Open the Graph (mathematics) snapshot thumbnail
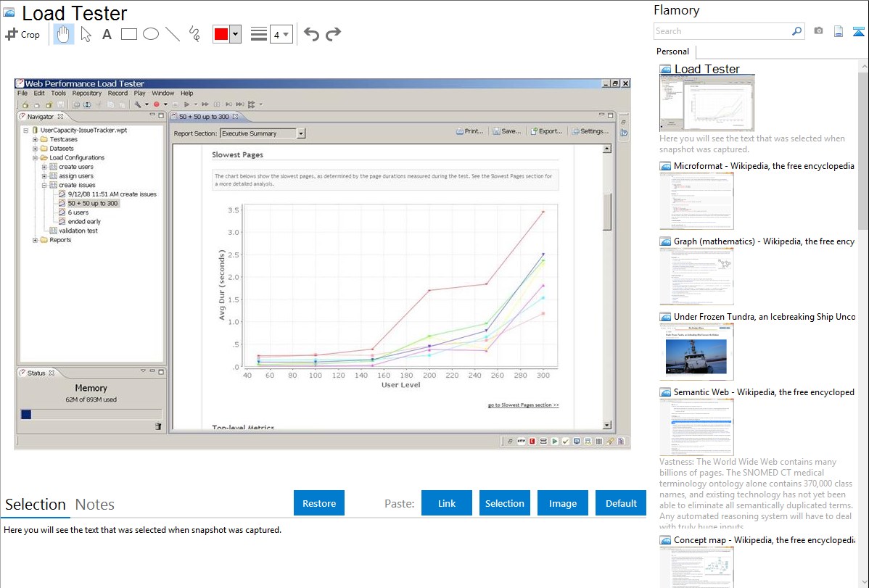The height and width of the screenshot is (588, 869). [696, 276]
